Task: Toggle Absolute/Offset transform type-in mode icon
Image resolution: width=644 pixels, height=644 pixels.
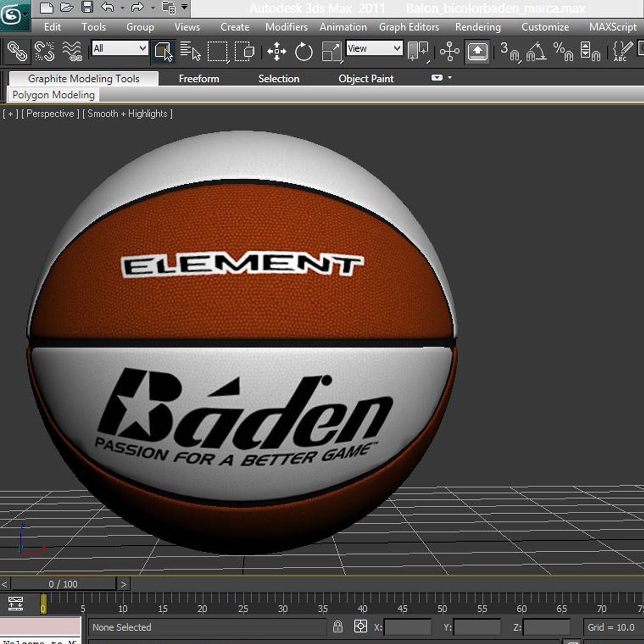Action: 361,627
